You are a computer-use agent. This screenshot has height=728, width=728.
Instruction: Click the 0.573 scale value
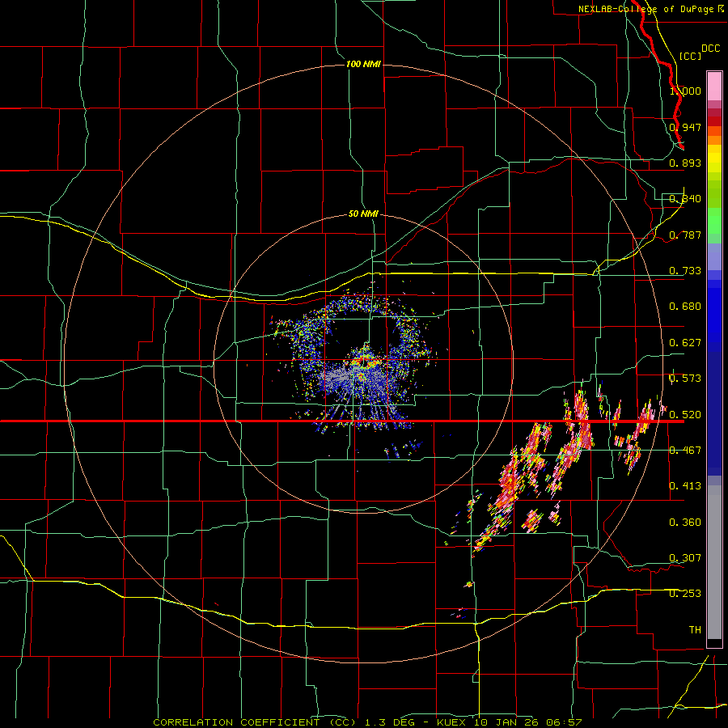pyautogui.click(x=685, y=379)
